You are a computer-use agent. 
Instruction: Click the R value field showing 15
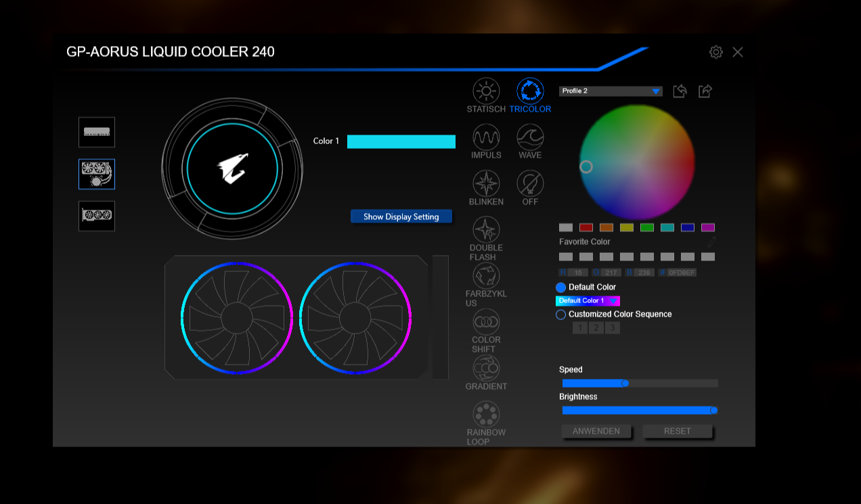[578, 273]
